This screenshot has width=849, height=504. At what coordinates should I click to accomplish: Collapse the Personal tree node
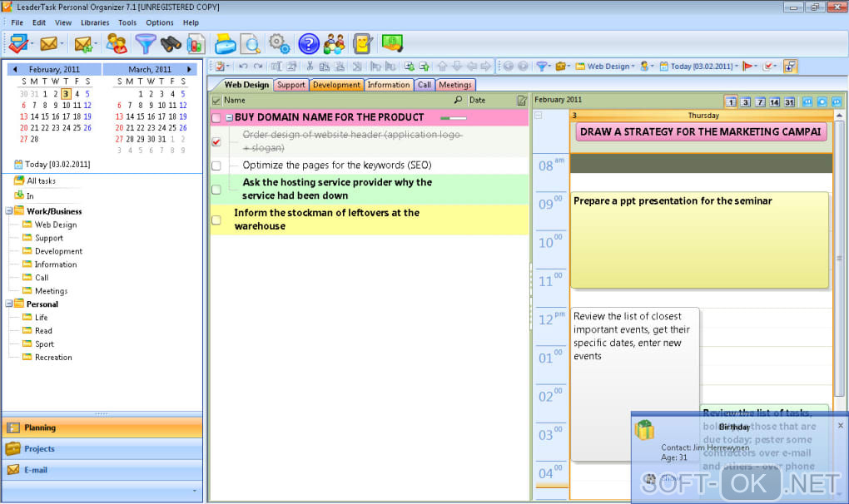(8, 304)
